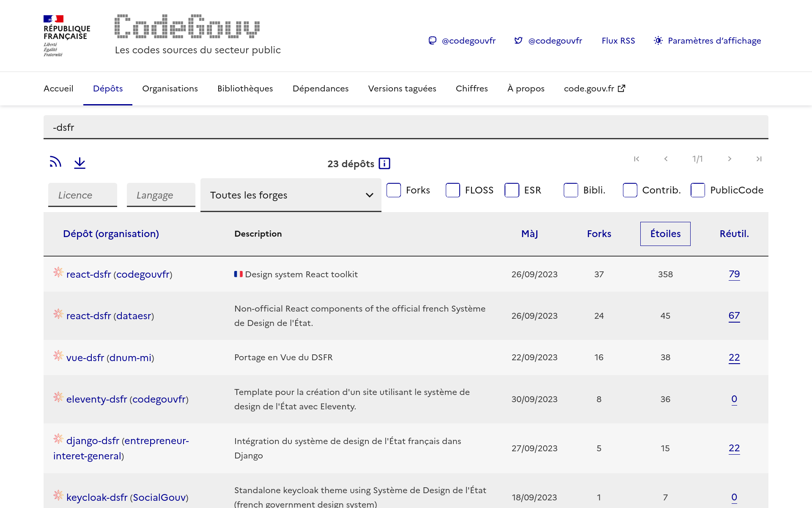Open the django-dsfr repository link
Screen dimensions: 812x508
point(93,441)
